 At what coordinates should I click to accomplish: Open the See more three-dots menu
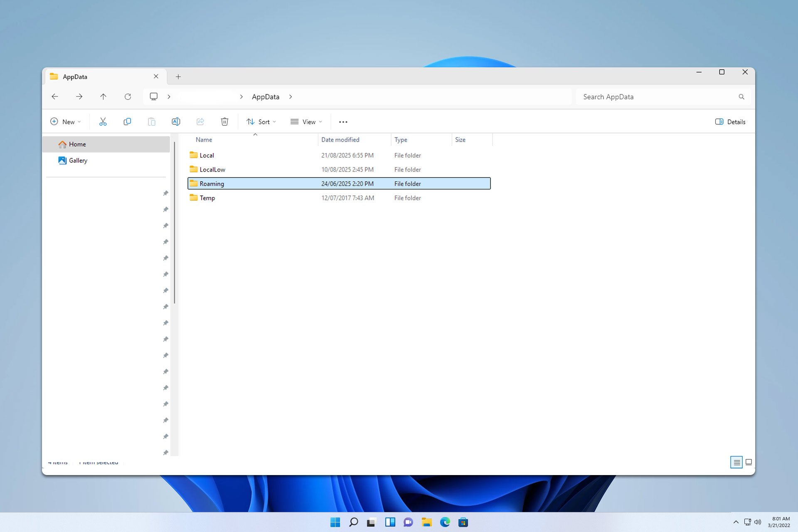[343, 122]
